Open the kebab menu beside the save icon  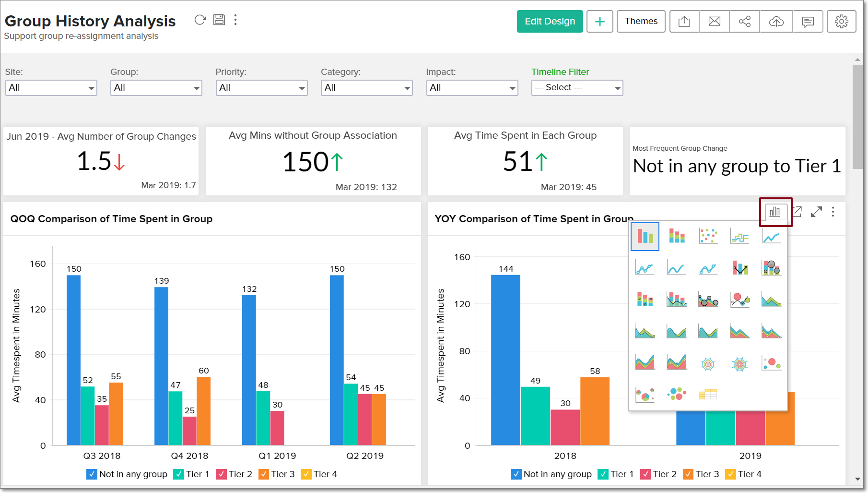(235, 20)
